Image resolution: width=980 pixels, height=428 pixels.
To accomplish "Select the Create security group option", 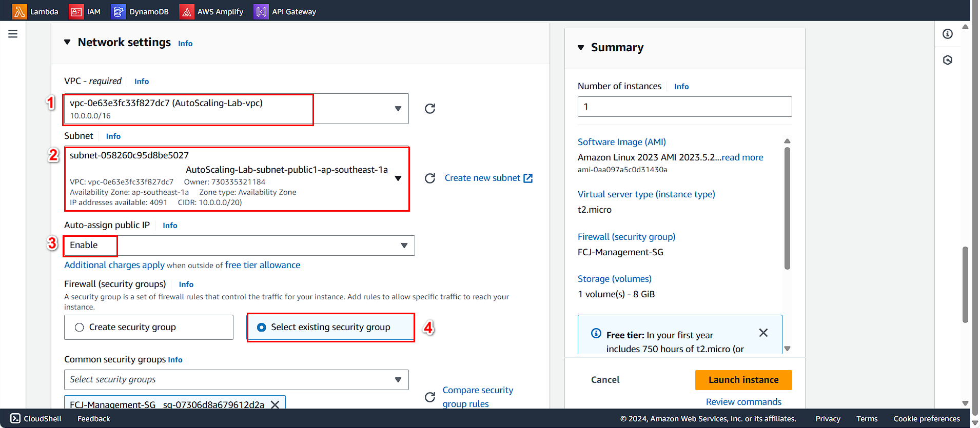I will (80, 328).
